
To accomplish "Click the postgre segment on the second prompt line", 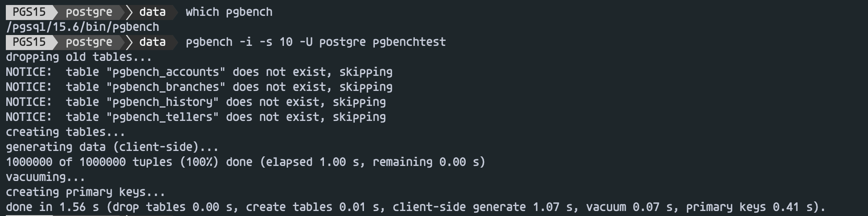I will pyautogui.click(x=89, y=42).
